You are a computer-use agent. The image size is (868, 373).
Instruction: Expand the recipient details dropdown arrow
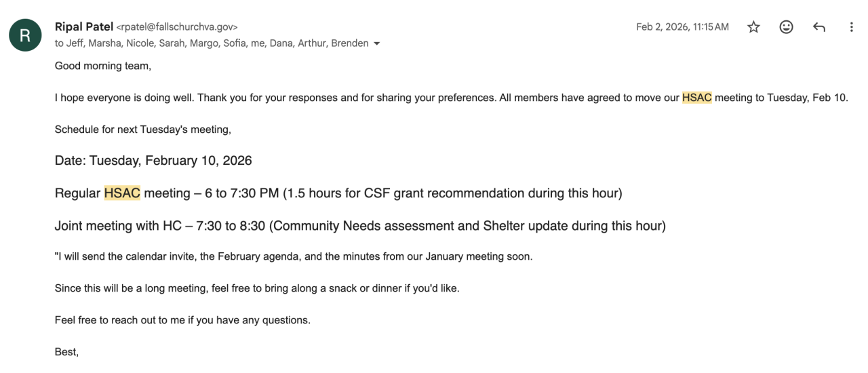[377, 43]
